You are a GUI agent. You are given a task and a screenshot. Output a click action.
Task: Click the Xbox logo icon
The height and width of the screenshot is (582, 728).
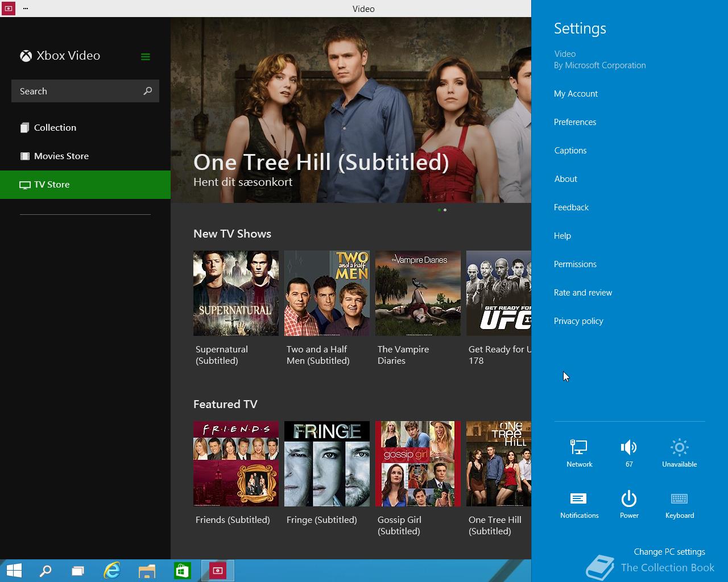tap(26, 56)
